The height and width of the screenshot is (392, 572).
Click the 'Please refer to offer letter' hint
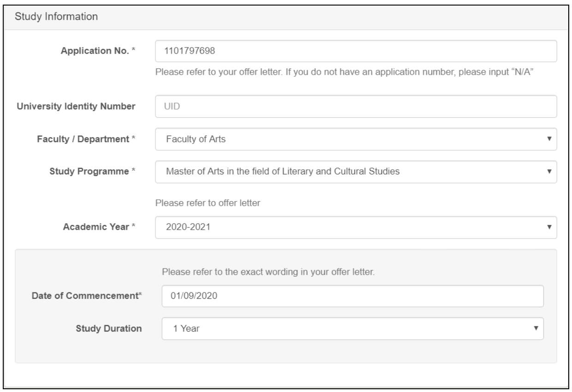pyautogui.click(x=209, y=203)
